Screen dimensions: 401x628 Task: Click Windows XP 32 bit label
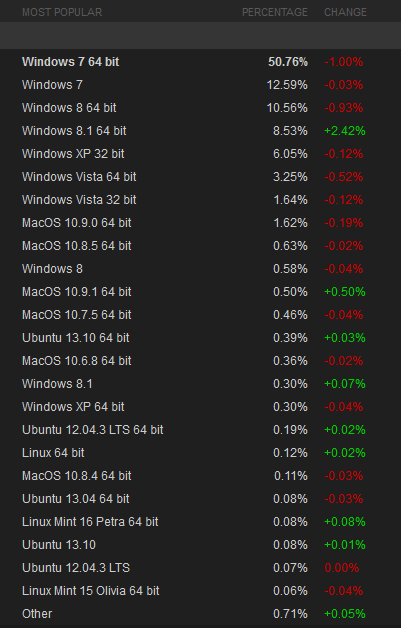[x=73, y=154]
